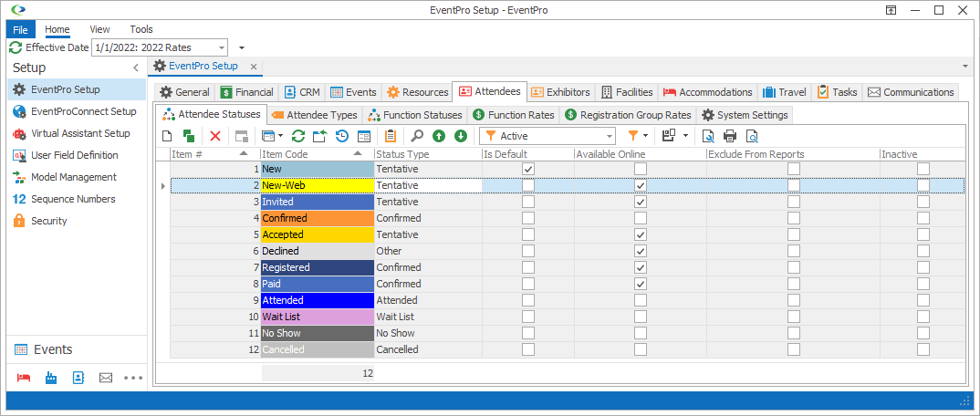
Task: Toggle Is Default checkbox for New row
Action: [x=528, y=169]
